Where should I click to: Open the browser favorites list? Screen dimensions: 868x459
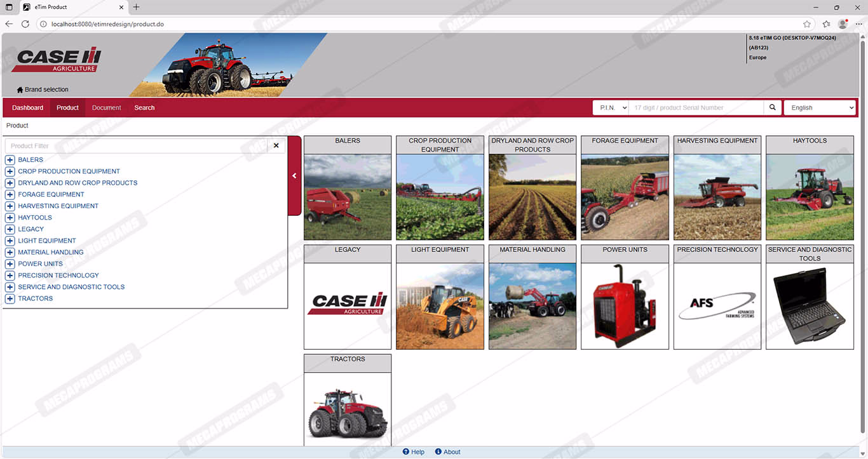pyautogui.click(x=826, y=24)
